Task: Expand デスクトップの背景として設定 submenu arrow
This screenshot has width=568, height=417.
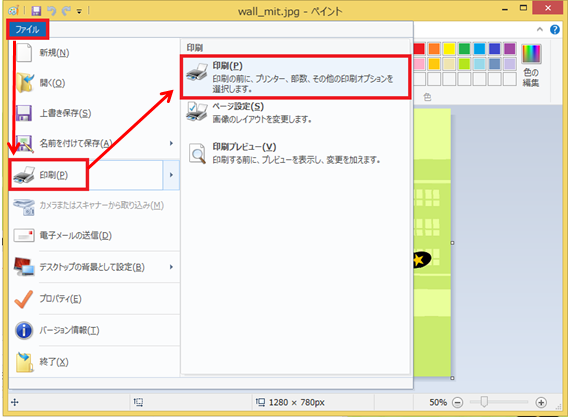Action: coord(171,267)
